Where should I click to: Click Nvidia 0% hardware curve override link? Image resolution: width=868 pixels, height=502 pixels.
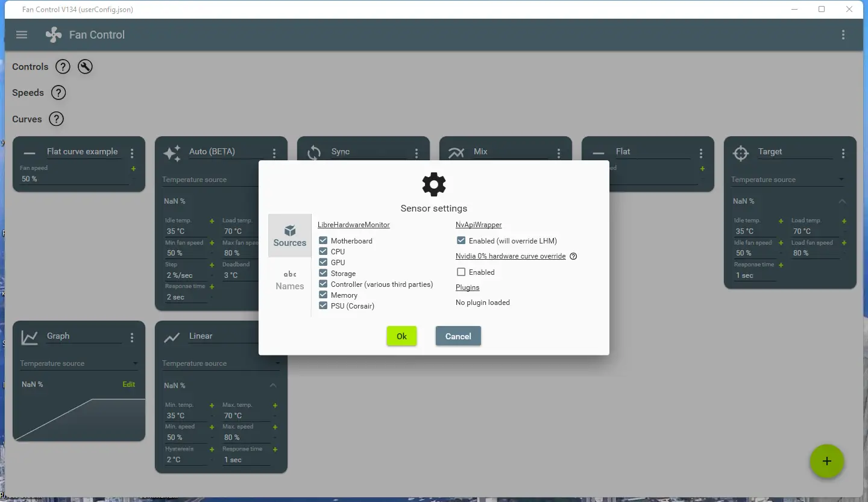click(511, 256)
